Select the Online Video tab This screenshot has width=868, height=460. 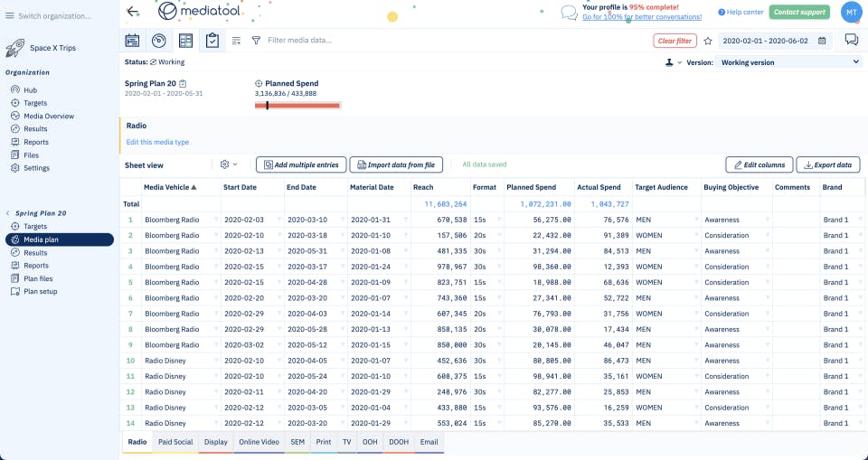click(x=259, y=442)
